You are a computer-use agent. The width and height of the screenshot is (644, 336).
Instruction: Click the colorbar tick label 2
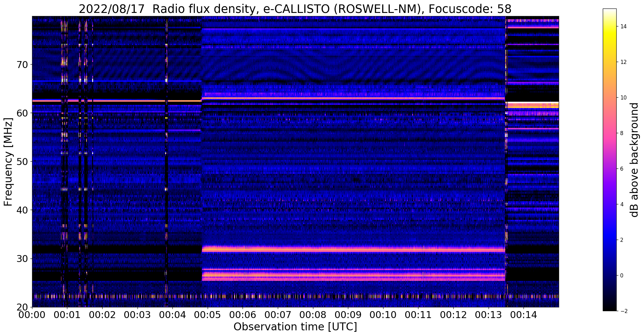621,240
